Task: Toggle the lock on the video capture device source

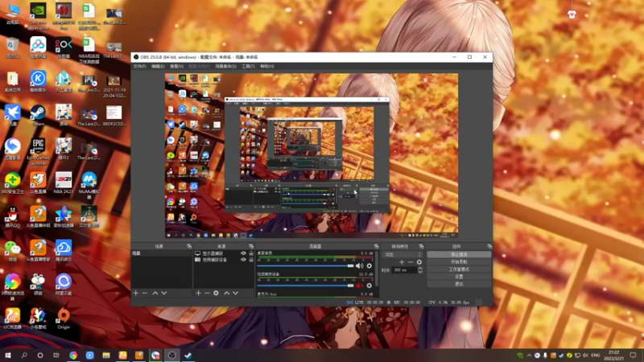Action: [x=251, y=259]
